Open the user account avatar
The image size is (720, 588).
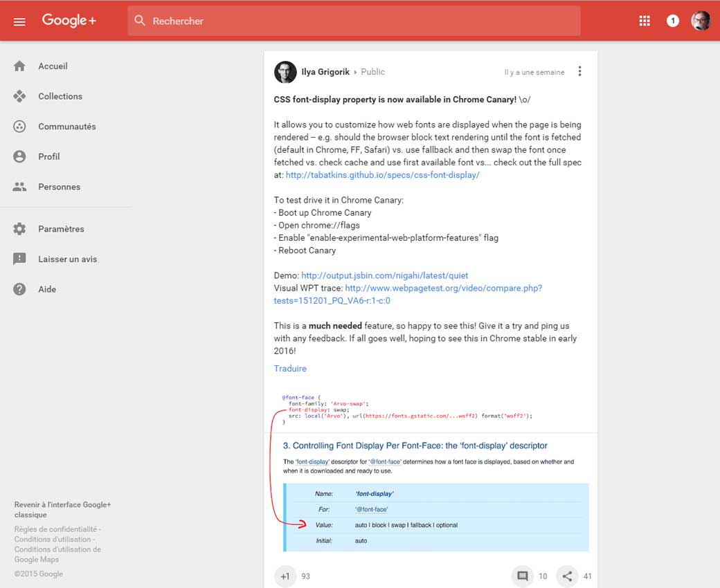pyautogui.click(x=701, y=21)
